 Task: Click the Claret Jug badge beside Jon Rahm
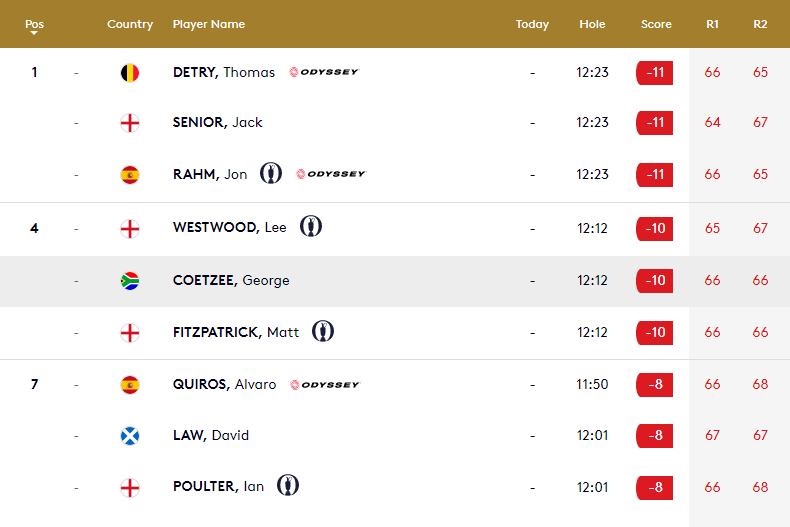[270, 174]
